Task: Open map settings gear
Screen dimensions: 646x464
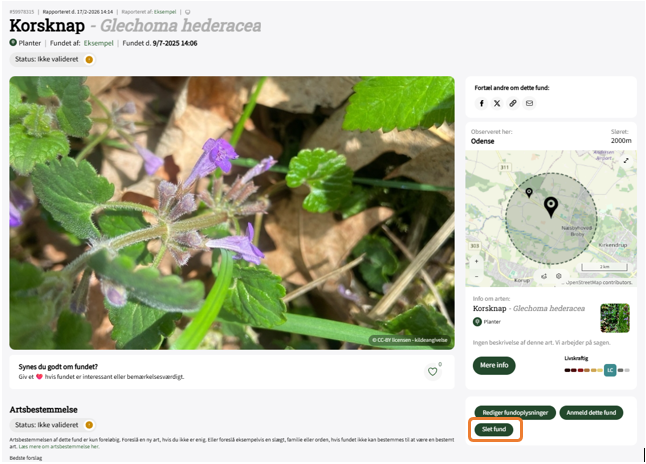Action: point(559,275)
